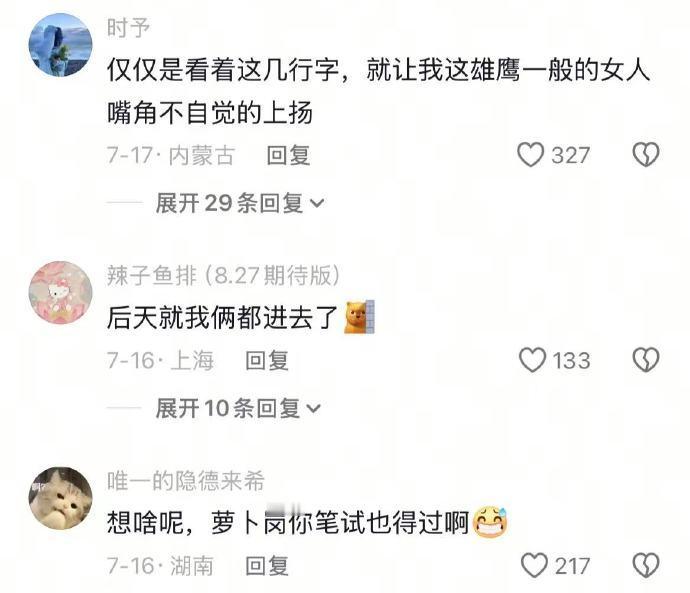Image resolution: width=690 pixels, height=593 pixels.
Task: Like 辣子鱼排's comment with the heart icon
Action: click(532, 360)
